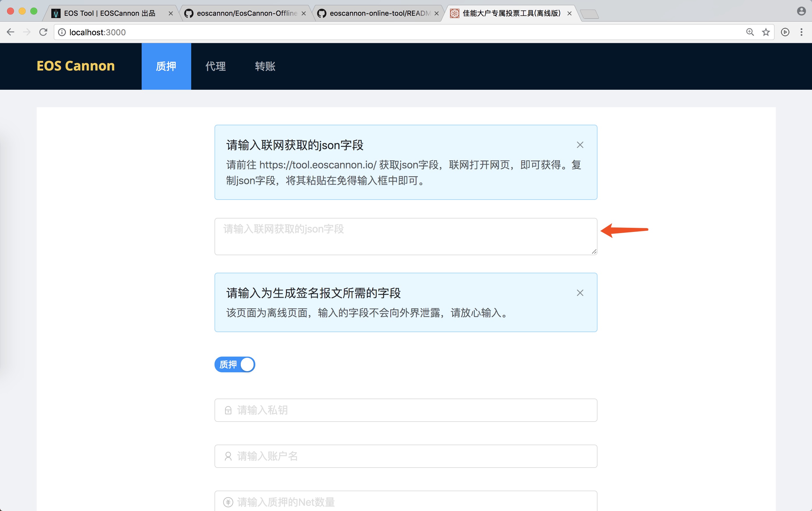This screenshot has height=511, width=812.
Task: Switch to the 代理 menu tab
Action: pyautogui.click(x=215, y=66)
